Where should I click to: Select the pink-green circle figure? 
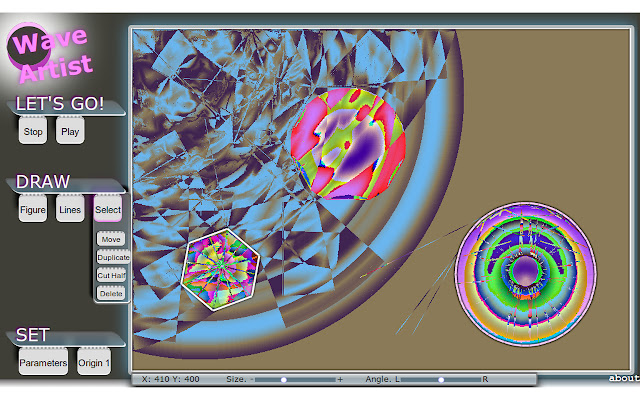tap(348, 144)
